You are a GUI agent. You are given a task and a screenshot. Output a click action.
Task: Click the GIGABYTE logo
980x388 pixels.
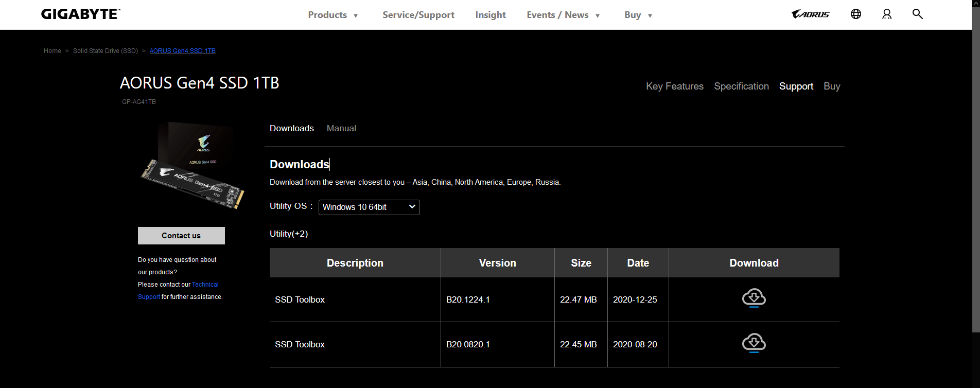[81, 14]
